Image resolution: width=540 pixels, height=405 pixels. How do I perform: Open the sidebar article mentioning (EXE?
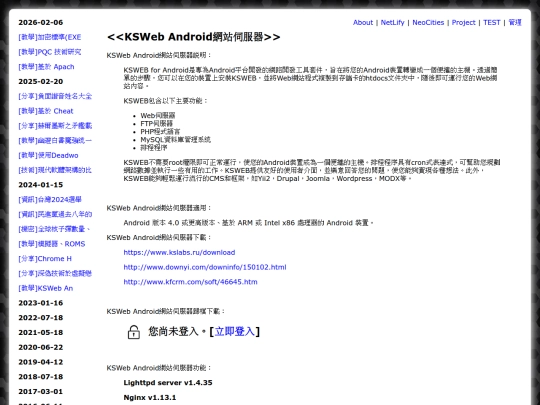pos(50,37)
